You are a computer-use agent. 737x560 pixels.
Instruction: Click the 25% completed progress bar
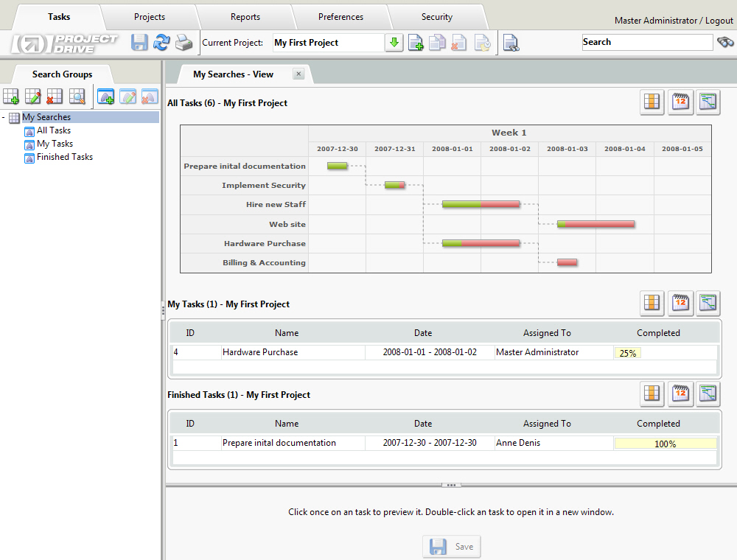click(x=627, y=353)
